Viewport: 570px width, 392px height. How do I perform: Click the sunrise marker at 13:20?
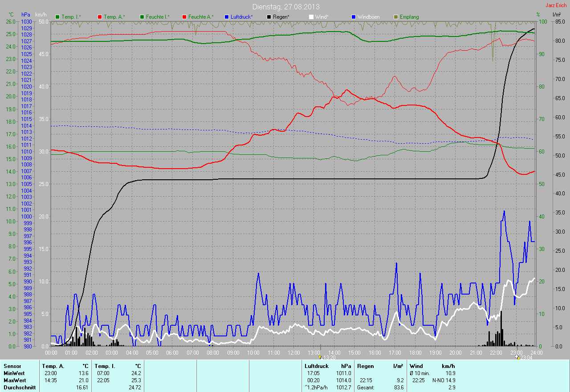[x=320, y=357]
